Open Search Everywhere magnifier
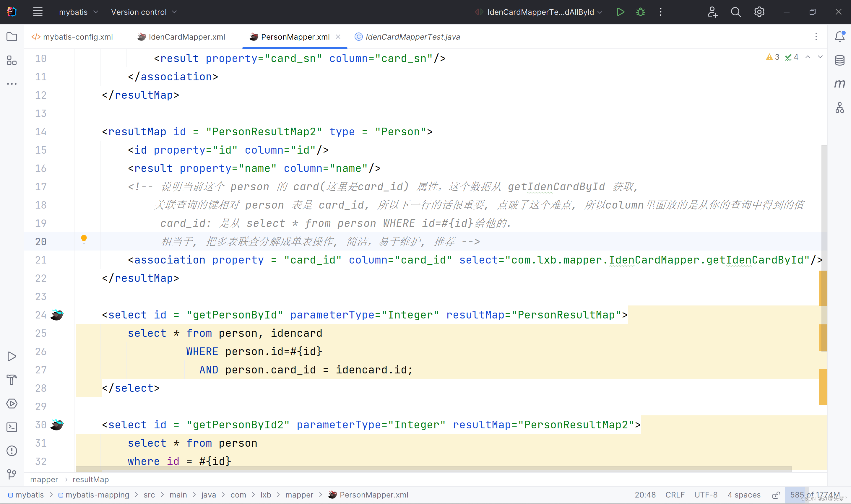 [735, 12]
